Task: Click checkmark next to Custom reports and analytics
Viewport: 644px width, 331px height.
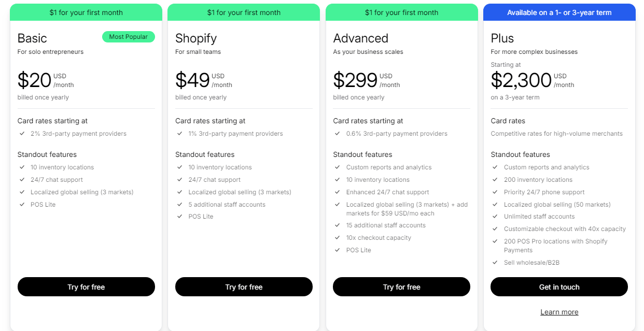Action: [338, 167]
